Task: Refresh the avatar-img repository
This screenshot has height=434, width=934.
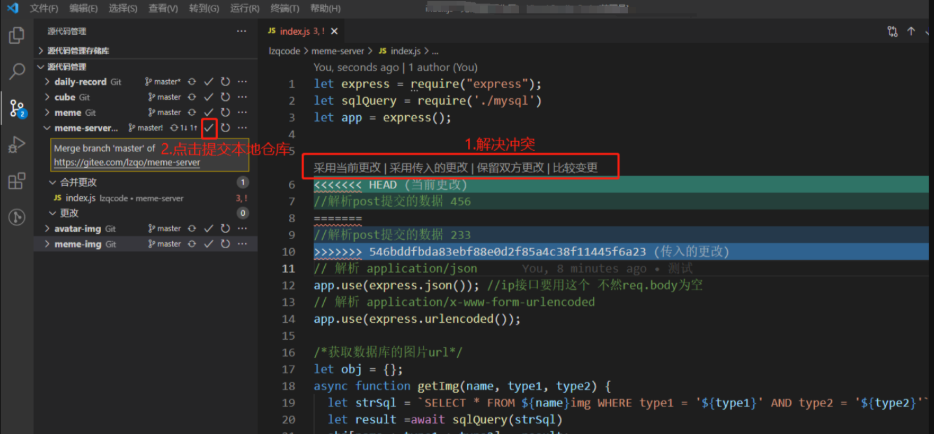Action: (225, 229)
